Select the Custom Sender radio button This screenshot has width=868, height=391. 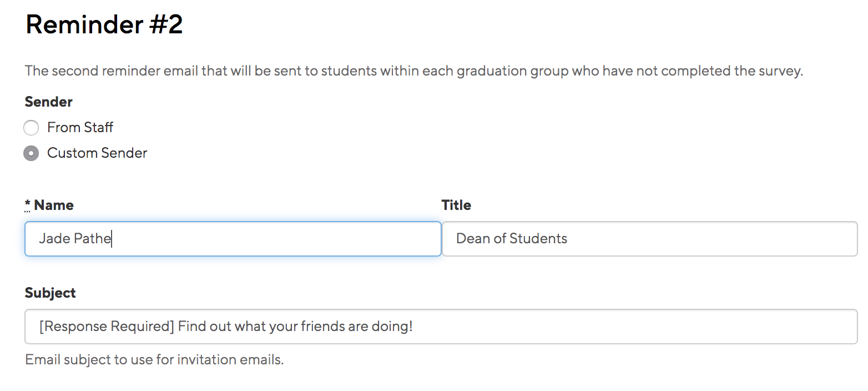pyautogui.click(x=31, y=153)
